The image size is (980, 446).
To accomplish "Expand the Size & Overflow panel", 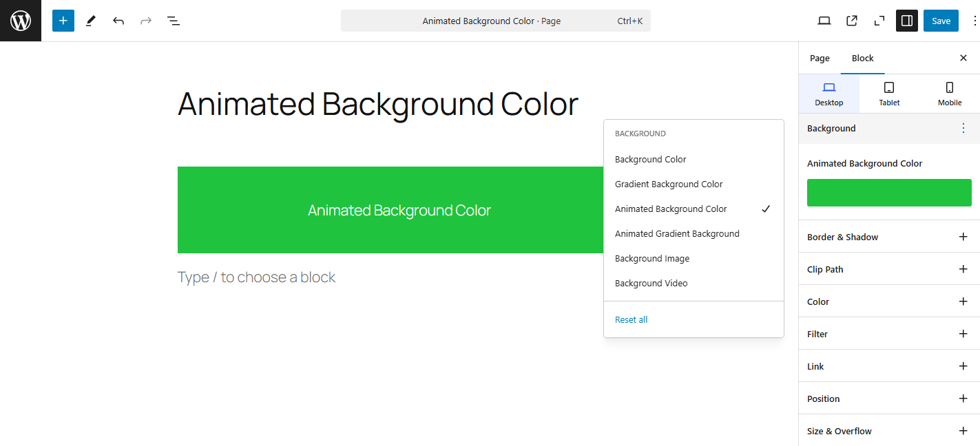I will 889,431.
